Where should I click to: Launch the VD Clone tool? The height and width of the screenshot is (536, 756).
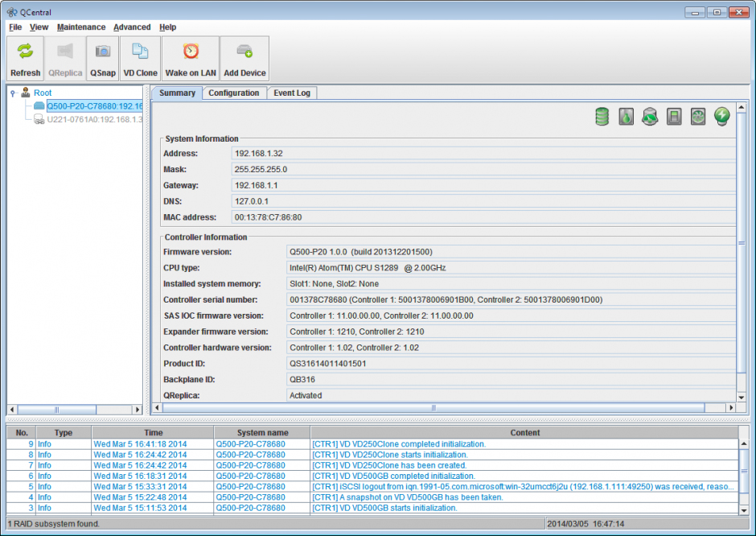pyautogui.click(x=140, y=59)
